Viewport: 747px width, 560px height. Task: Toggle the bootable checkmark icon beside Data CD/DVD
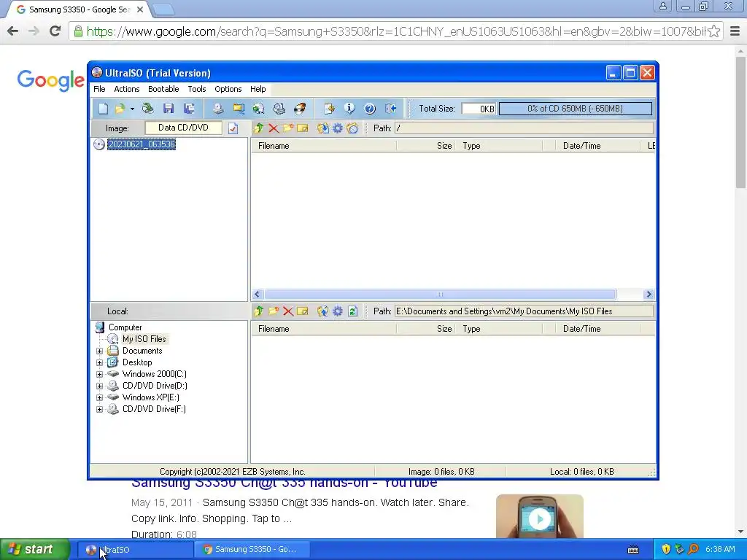coord(233,128)
